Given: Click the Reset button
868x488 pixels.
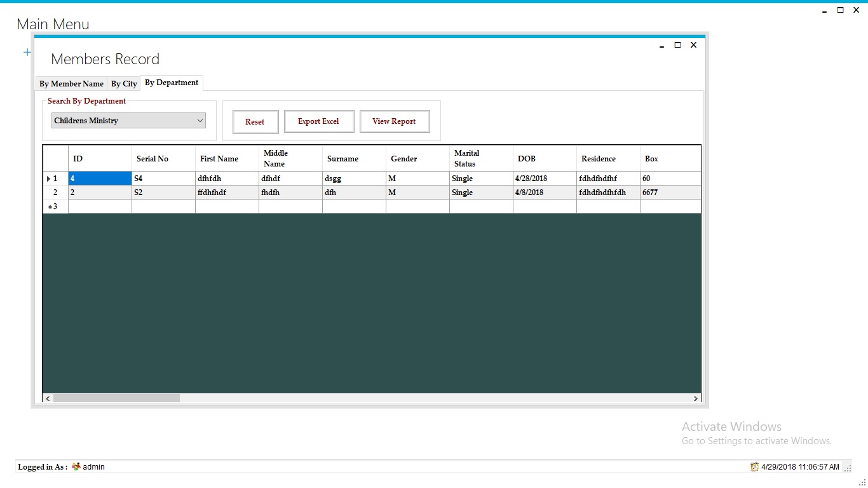Looking at the screenshot, I should pyautogui.click(x=255, y=121).
